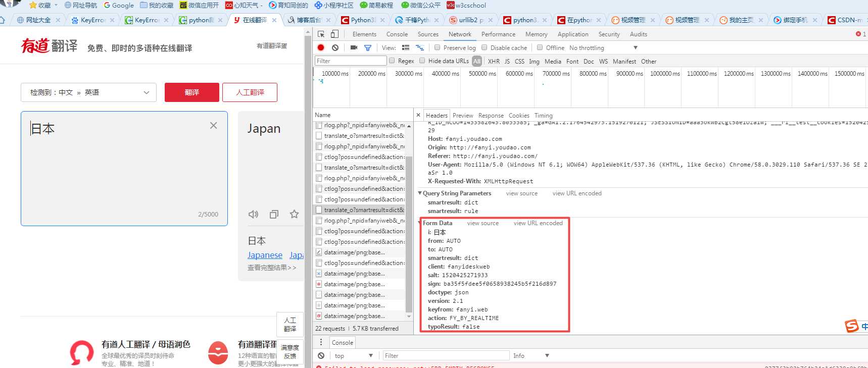Toggle the blue filter funnel icon

[368, 47]
